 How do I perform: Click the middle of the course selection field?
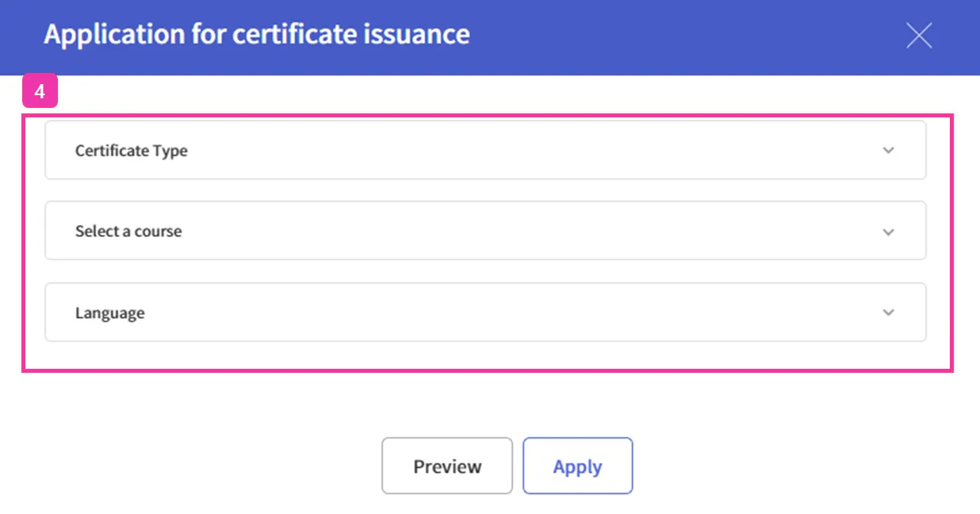(x=485, y=231)
